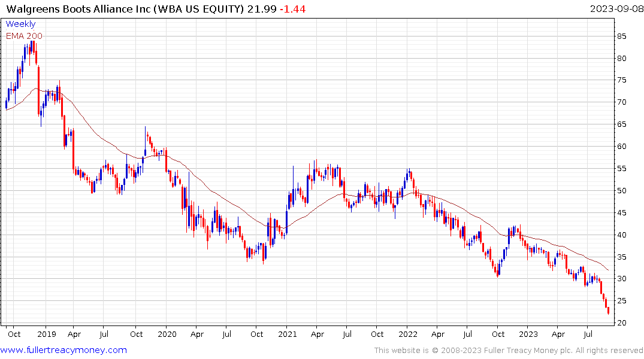Click the 40 price axis label

621,235
